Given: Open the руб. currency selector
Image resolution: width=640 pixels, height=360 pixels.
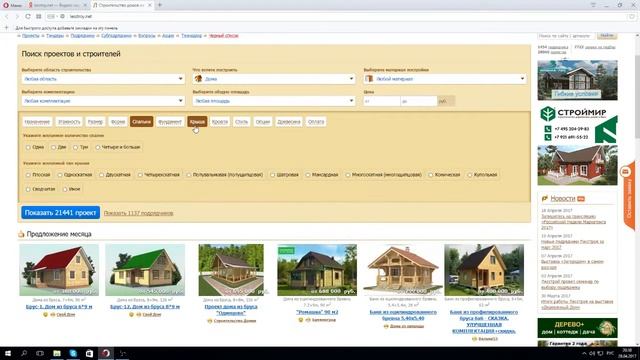Looking at the screenshot, I should tap(446, 101).
